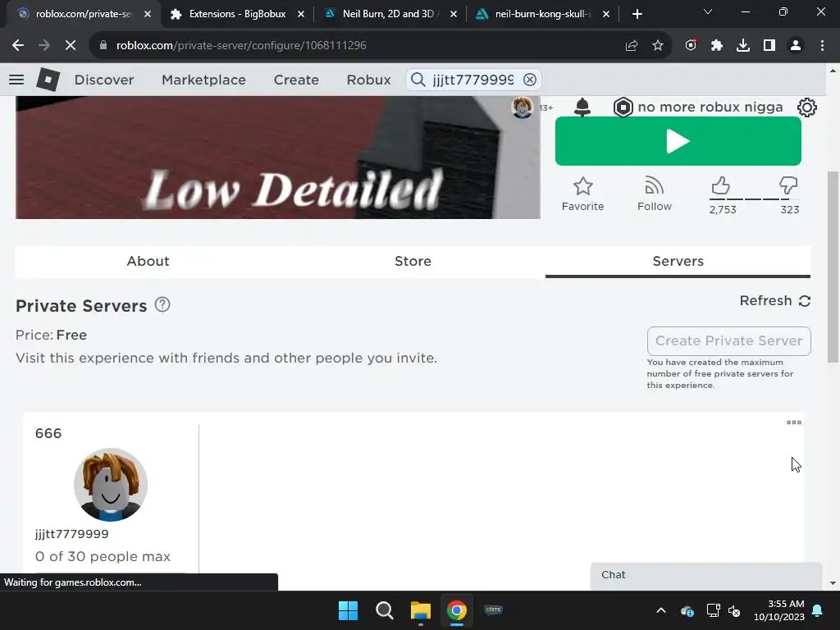Click the jjjtt7779999 avatar thumbnail

[x=111, y=485]
